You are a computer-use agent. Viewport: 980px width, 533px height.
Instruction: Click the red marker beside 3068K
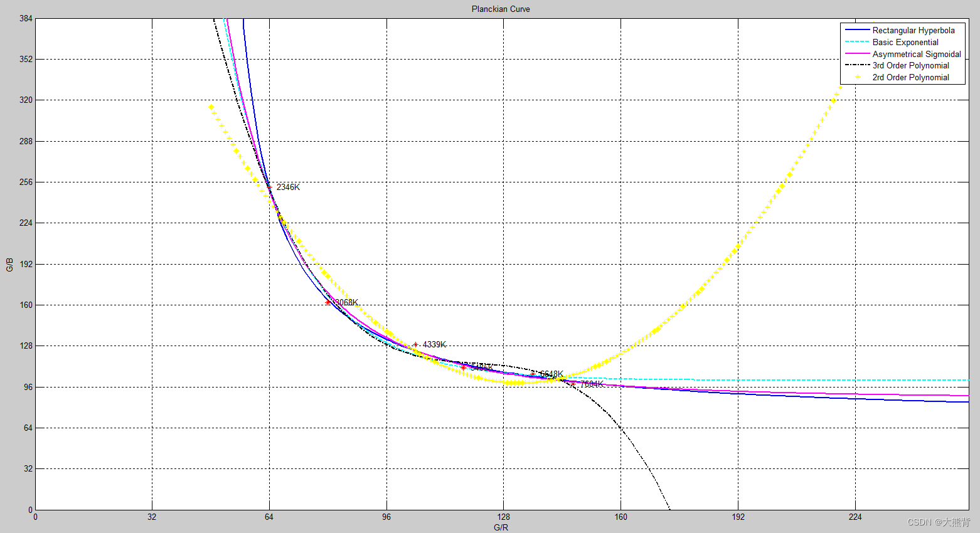click(328, 302)
